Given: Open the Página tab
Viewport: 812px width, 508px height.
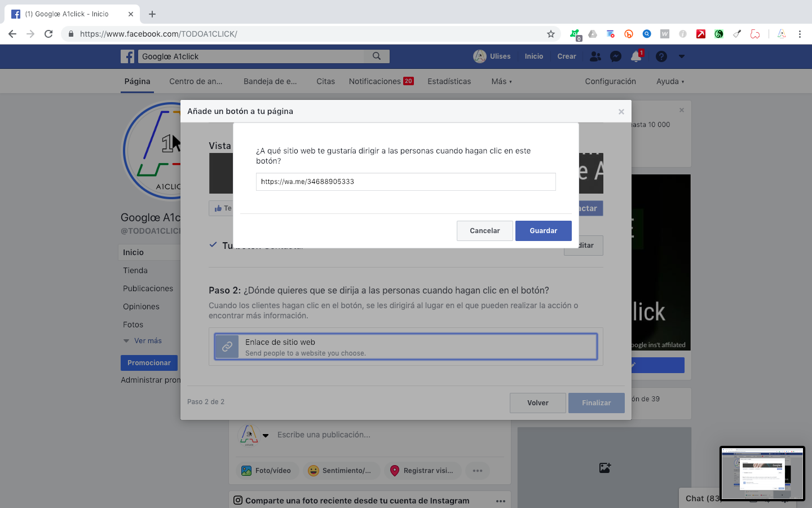Looking at the screenshot, I should pyautogui.click(x=137, y=81).
